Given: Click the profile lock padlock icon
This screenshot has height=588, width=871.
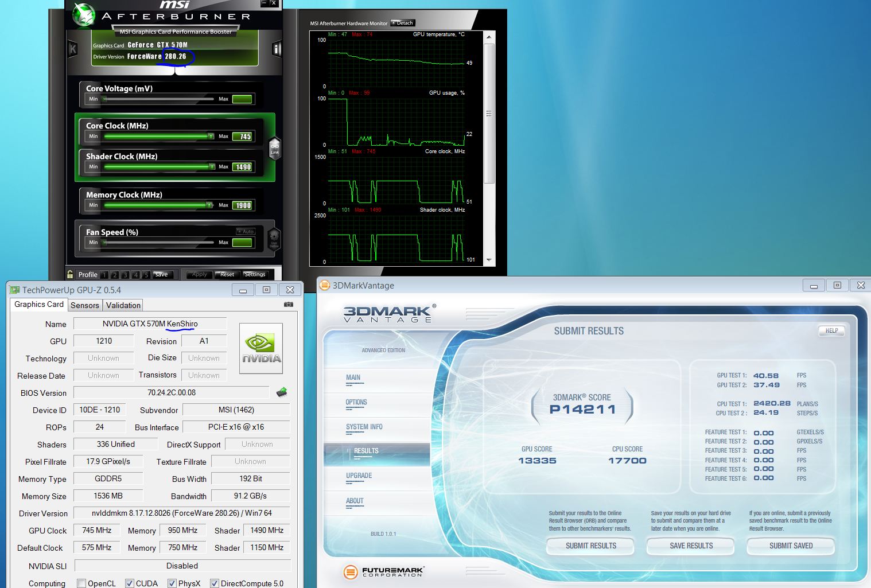Looking at the screenshot, I should tap(70, 274).
